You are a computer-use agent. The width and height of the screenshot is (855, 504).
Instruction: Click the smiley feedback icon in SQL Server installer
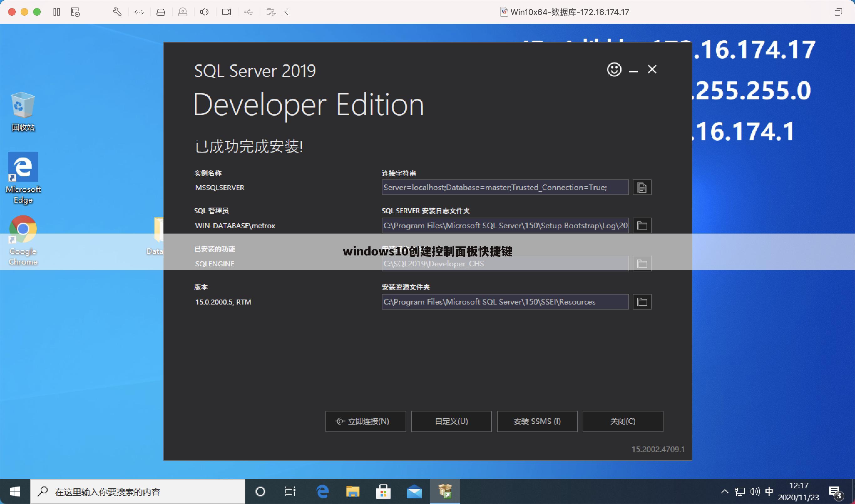click(614, 70)
